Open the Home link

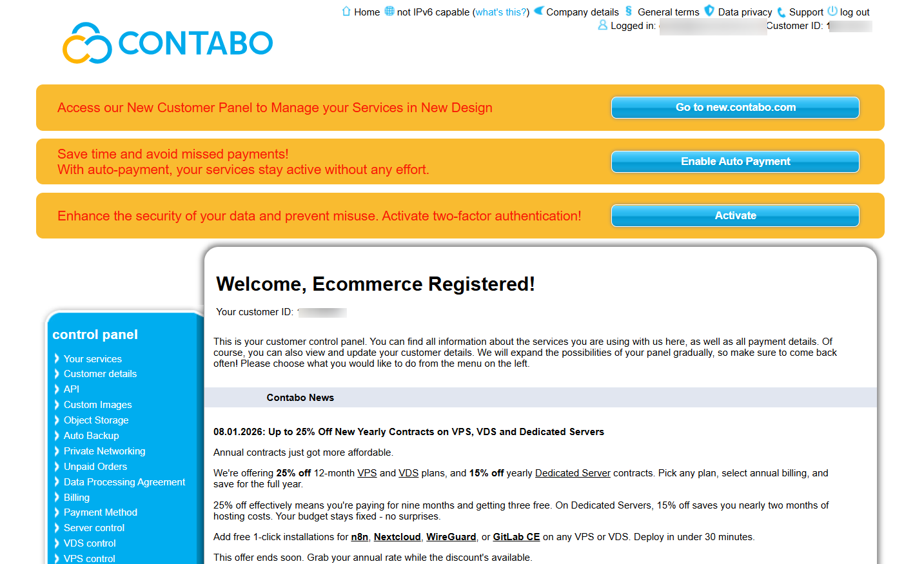pyautogui.click(x=367, y=12)
